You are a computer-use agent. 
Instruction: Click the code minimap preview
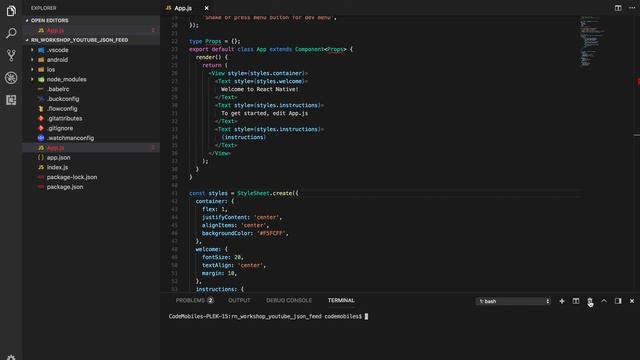592,41
